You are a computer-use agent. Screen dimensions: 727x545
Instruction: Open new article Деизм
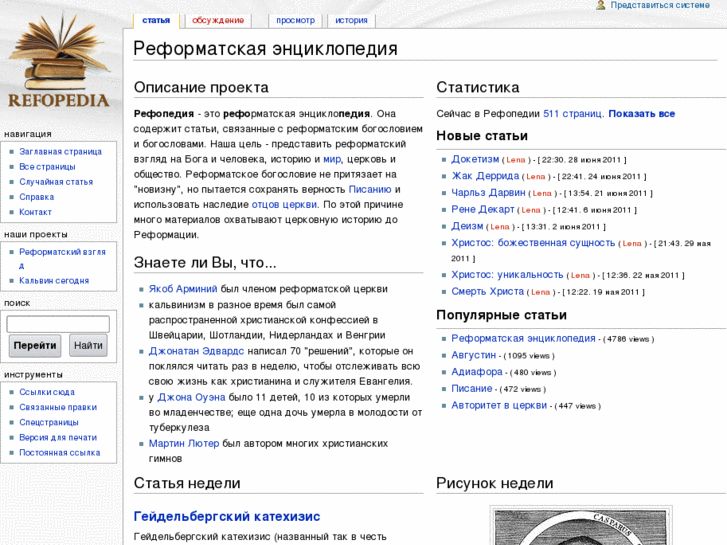467,226
